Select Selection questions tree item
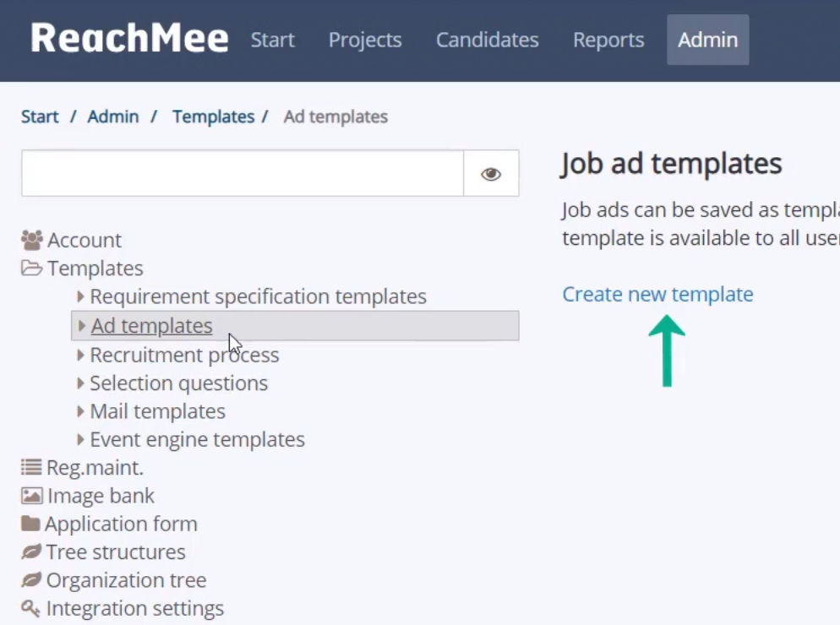 (178, 383)
